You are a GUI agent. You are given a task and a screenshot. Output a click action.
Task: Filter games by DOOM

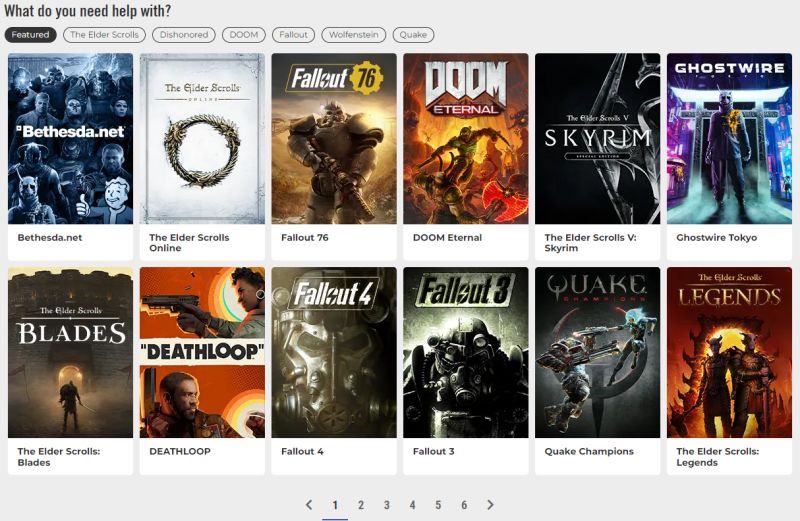pyautogui.click(x=244, y=35)
